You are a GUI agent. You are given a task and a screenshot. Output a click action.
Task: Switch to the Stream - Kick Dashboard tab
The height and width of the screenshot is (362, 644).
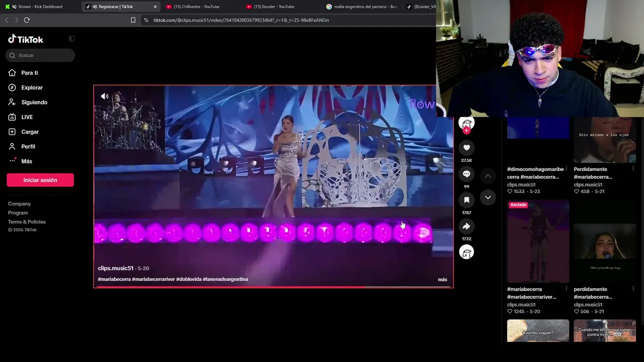[x=40, y=7]
